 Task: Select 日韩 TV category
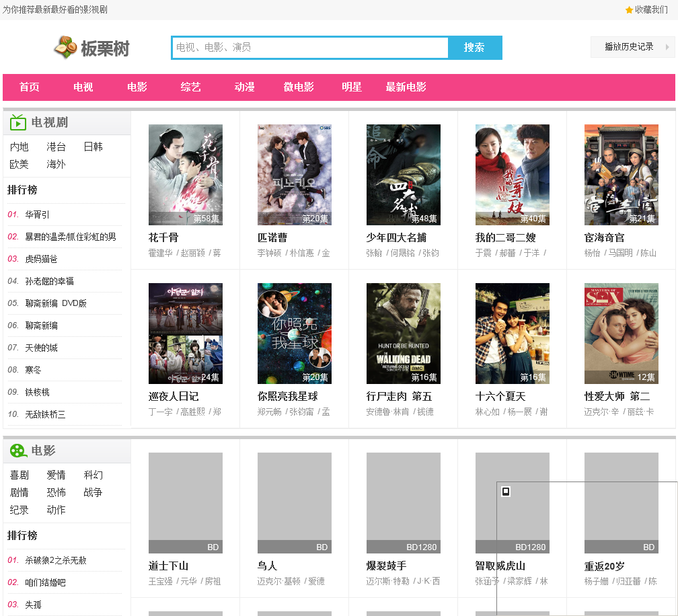(93, 147)
